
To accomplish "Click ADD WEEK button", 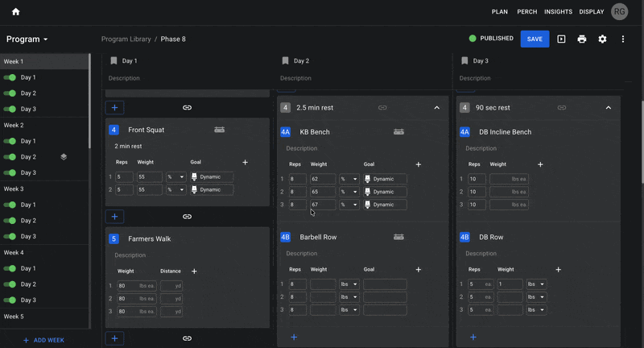I will pos(44,340).
